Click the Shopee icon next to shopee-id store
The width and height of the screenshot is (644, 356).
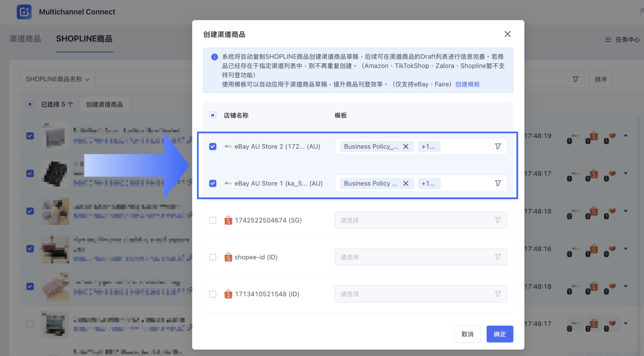(228, 257)
